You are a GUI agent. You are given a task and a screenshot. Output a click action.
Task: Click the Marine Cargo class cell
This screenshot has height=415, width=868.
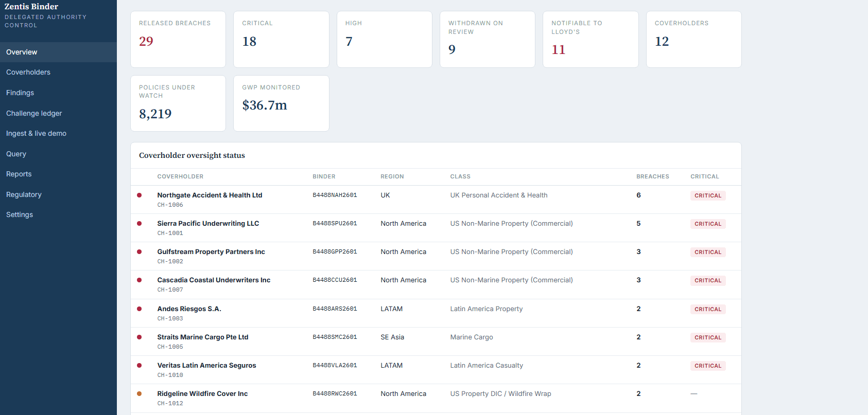(x=472, y=337)
